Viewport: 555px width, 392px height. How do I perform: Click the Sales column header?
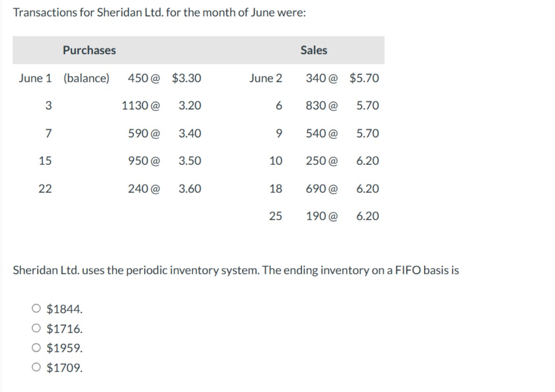click(x=314, y=50)
